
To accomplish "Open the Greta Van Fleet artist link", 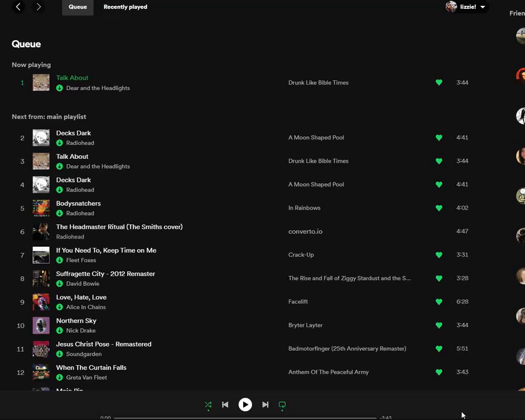I will pos(86,377).
